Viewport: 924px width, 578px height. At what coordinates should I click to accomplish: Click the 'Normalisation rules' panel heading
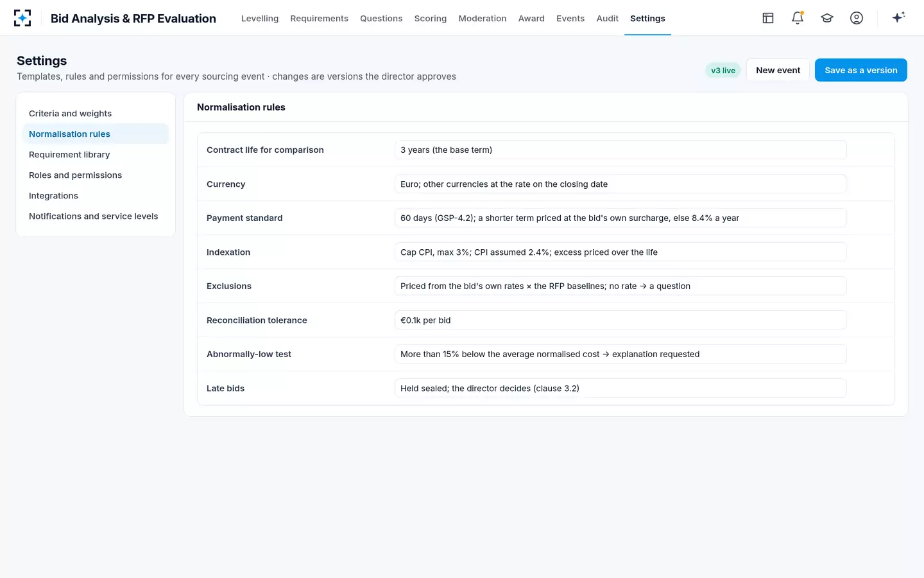pyautogui.click(x=241, y=107)
